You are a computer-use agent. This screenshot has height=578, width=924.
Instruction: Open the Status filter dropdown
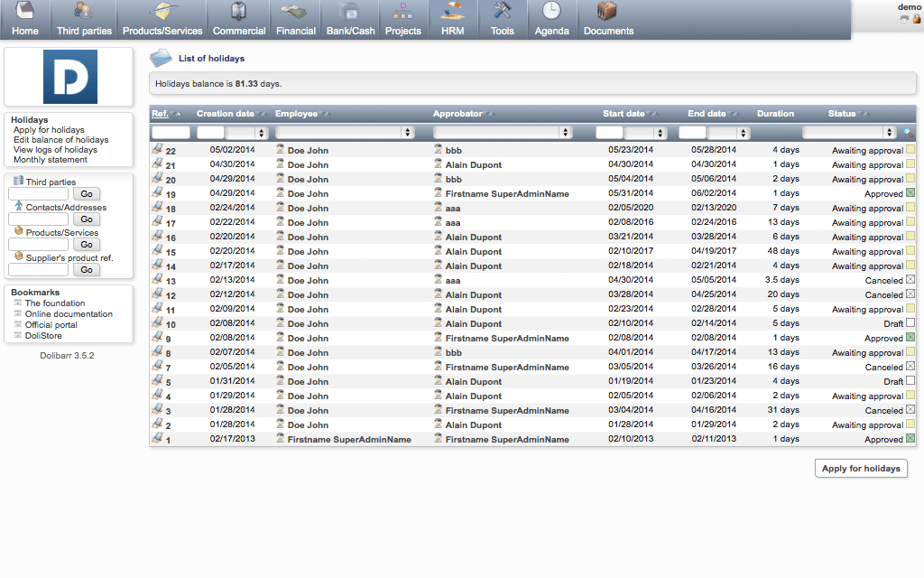849,132
